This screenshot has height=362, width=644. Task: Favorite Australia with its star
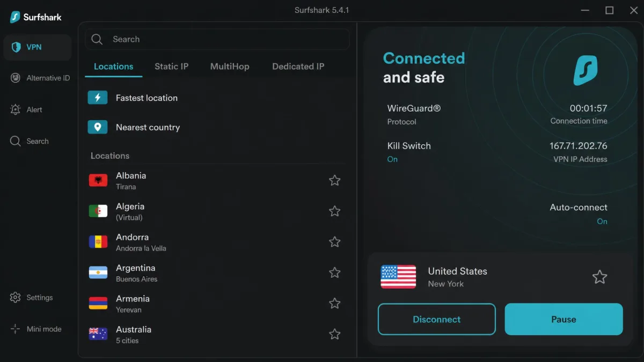click(x=335, y=334)
